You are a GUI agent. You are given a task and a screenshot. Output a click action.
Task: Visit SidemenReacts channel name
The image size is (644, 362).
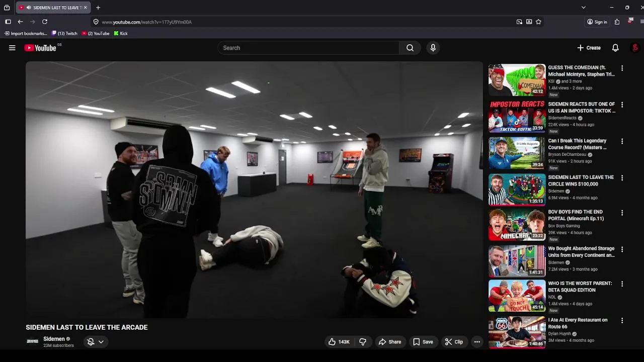562,118
